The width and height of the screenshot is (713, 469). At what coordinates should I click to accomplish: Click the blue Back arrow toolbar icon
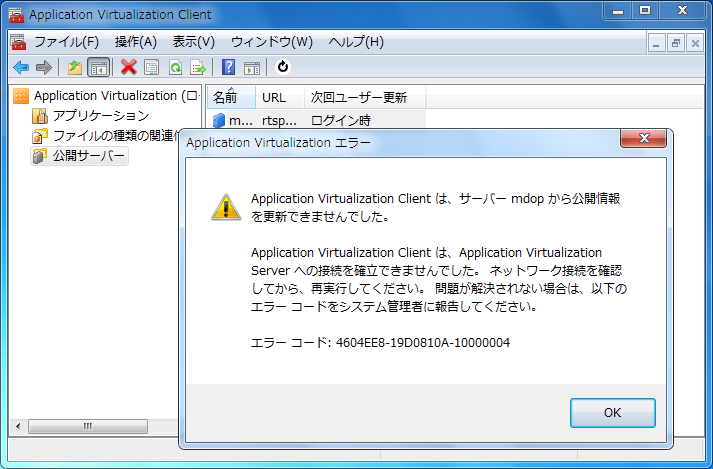[x=21, y=68]
